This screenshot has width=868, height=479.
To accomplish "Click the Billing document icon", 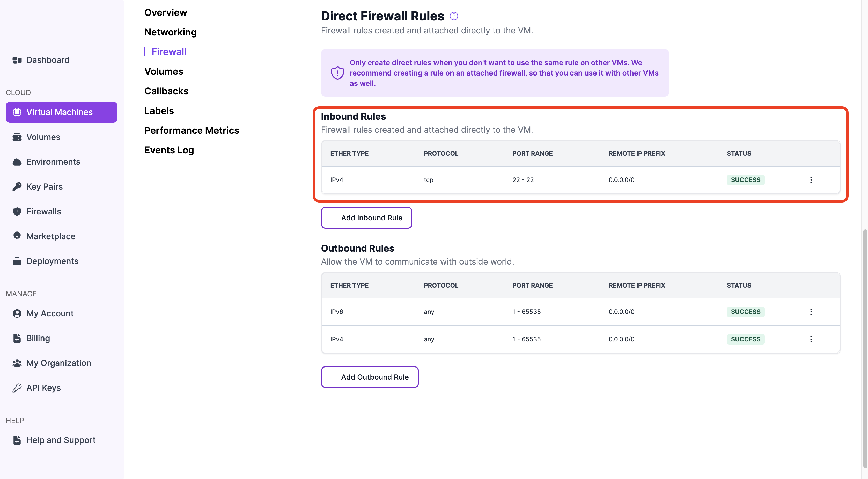I will tap(17, 338).
